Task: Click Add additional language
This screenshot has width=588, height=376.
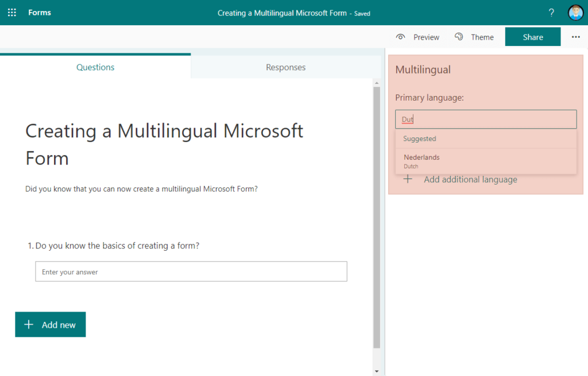Action: (x=470, y=179)
